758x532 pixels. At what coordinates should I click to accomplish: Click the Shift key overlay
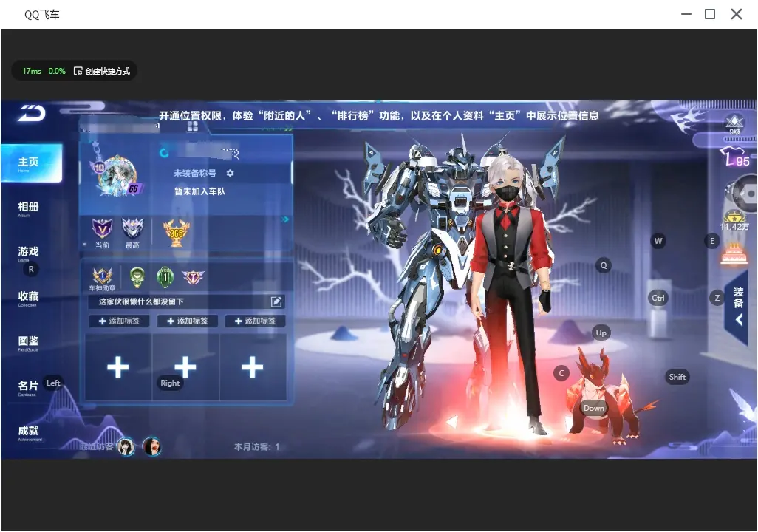(x=677, y=377)
